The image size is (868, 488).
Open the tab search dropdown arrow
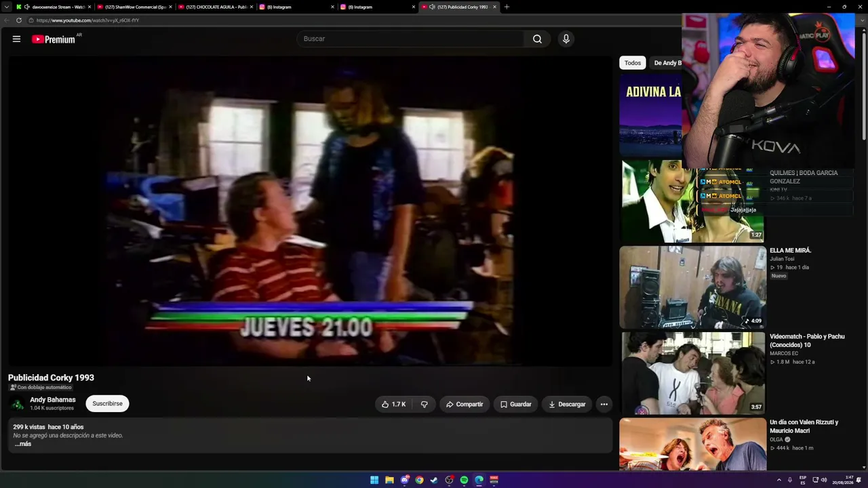click(6, 7)
